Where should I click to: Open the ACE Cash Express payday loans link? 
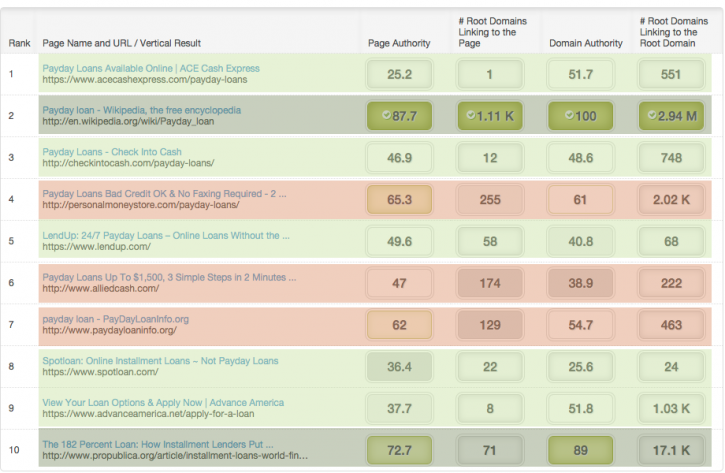pyautogui.click(x=151, y=68)
